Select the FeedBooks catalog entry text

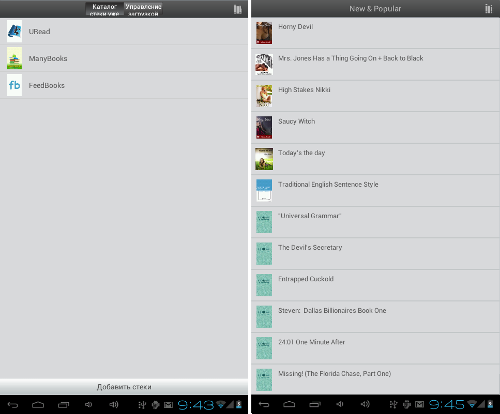click(47, 85)
